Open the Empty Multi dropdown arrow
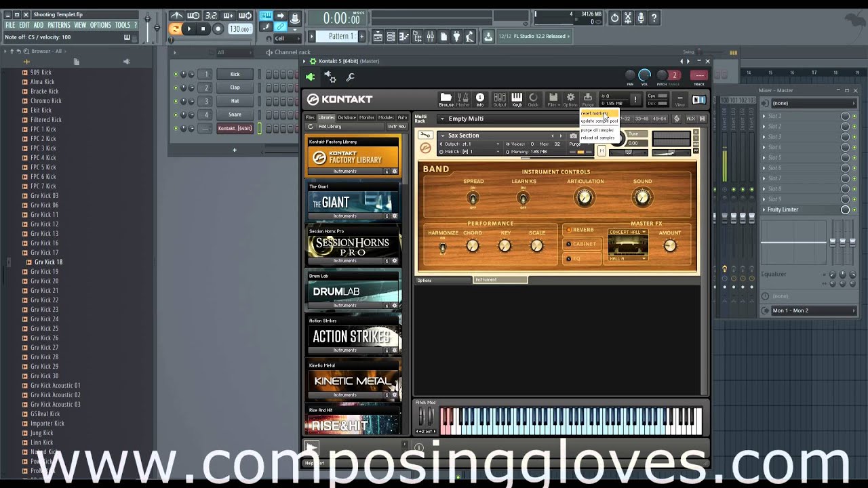This screenshot has width=868, height=488. pos(442,119)
